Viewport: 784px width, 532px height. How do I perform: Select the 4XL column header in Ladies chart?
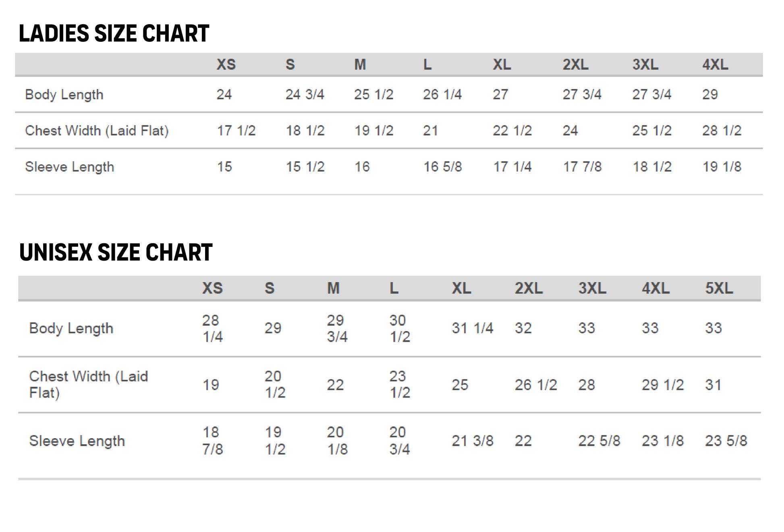[715, 64]
